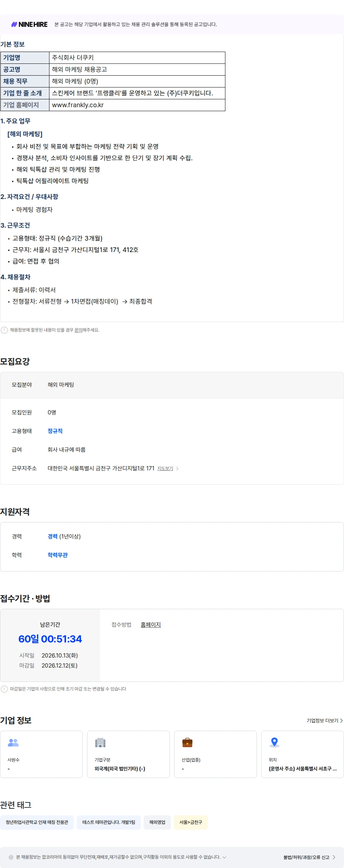Select the 경력 requirement link
The width and height of the screenshot is (344, 868).
pos(53,536)
